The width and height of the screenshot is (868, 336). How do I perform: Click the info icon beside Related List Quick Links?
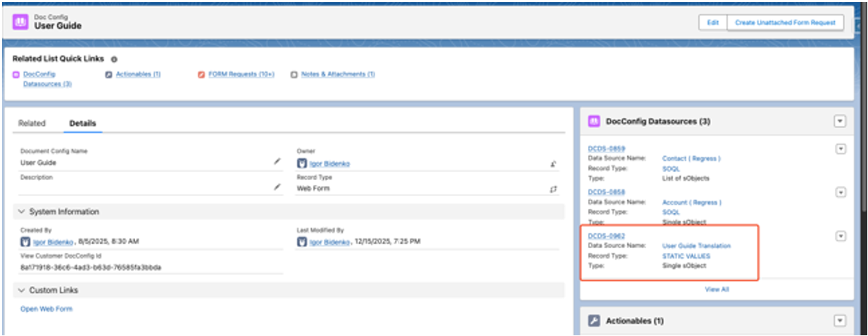(114, 60)
